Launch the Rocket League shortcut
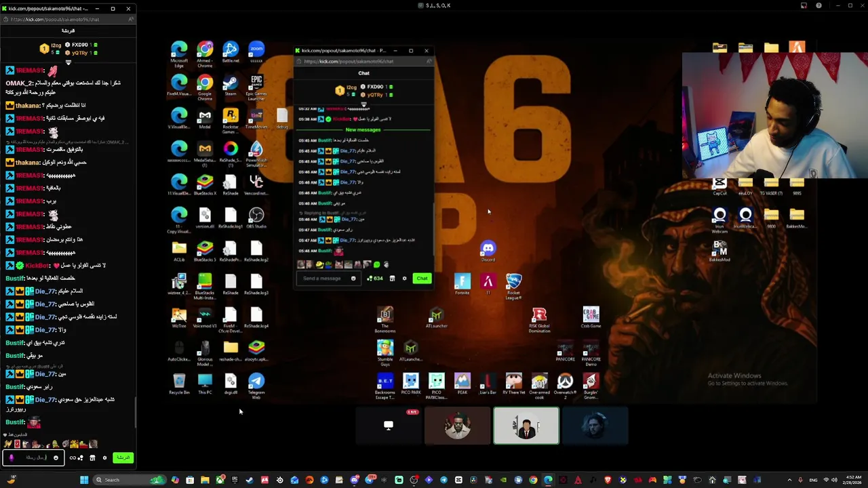Screen dimensions: 868x488 coord(513,285)
